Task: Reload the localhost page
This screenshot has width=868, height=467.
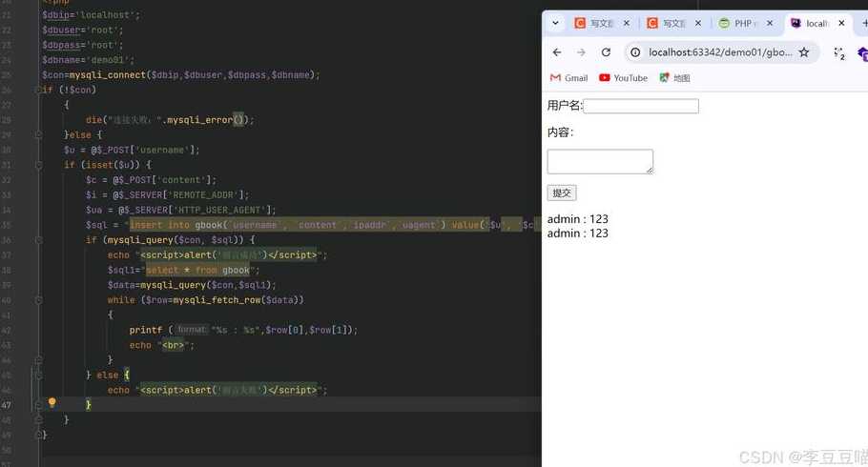Action: [x=606, y=52]
